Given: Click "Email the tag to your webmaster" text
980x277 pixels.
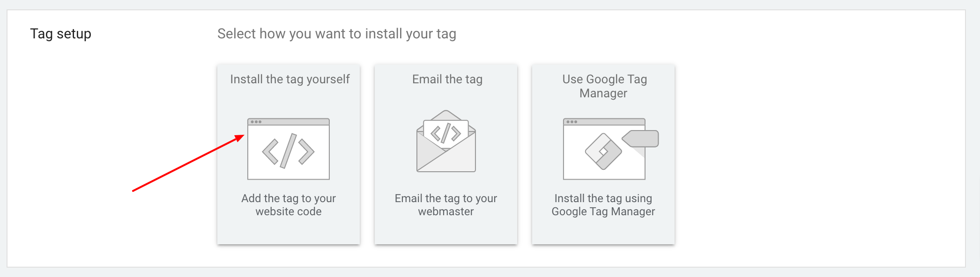Looking at the screenshot, I should click(x=446, y=205).
